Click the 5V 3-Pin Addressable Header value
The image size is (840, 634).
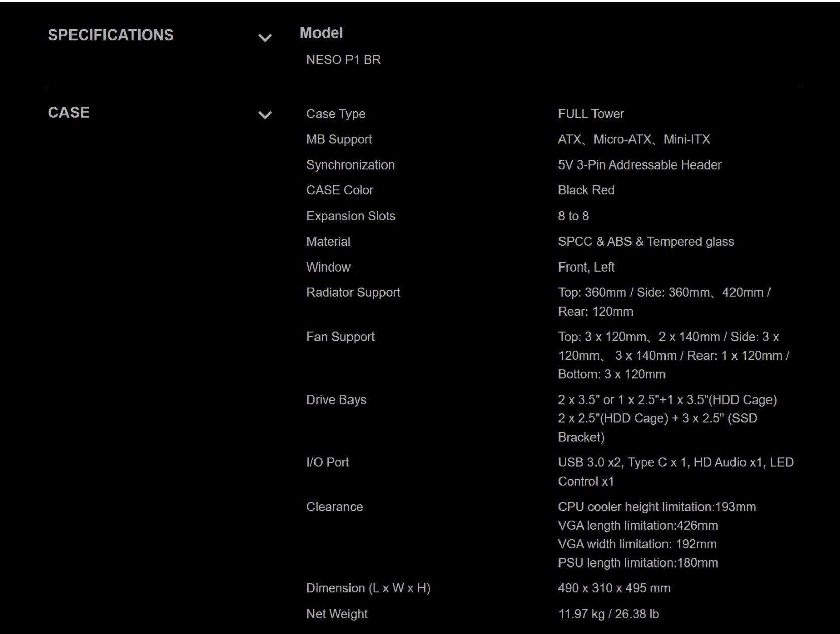point(640,165)
